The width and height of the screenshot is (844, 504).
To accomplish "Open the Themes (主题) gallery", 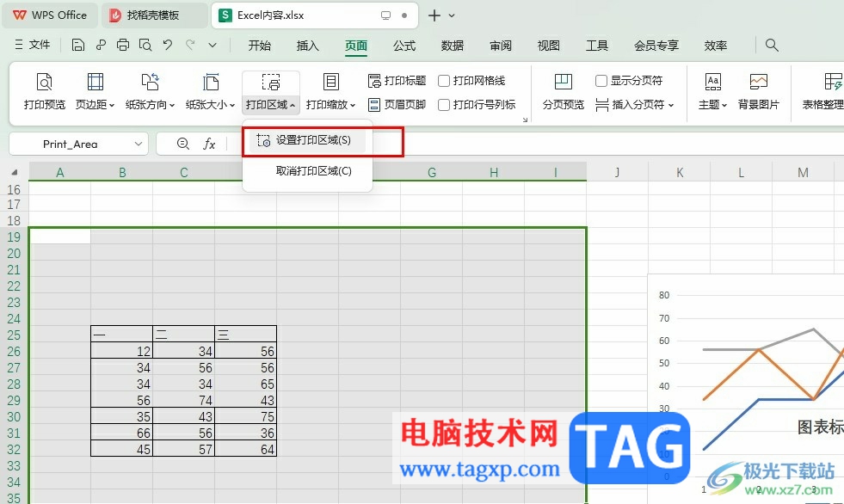I will [712, 92].
